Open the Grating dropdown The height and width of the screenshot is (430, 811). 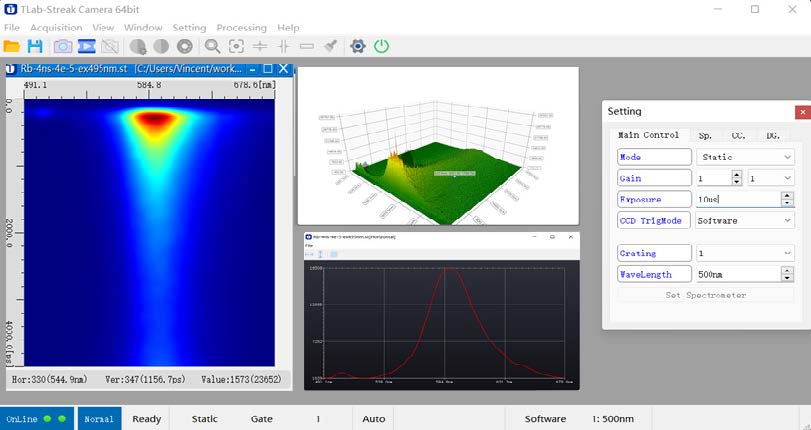[x=745, y=253]
